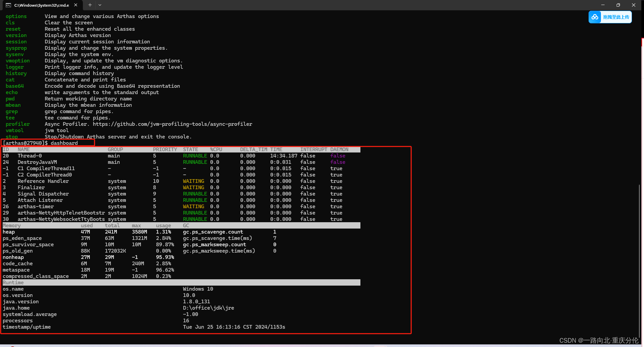This screenshot has height=347, width=644.
Task: Click the 'logger' command name
Action: 15,67
